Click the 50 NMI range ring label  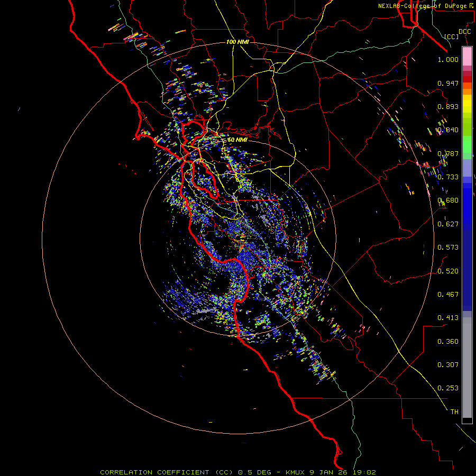coord(237,140)
